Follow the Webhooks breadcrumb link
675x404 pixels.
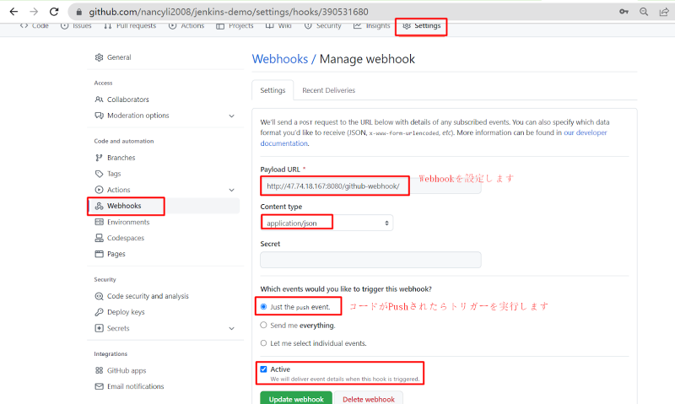[x=280, y=59]
